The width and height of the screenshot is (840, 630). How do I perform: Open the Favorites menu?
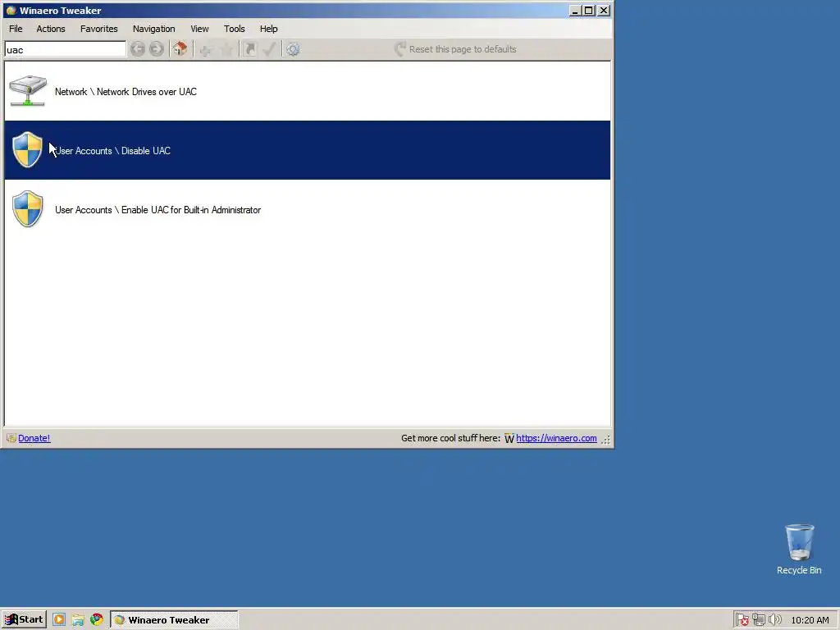[x=99, y=29]
